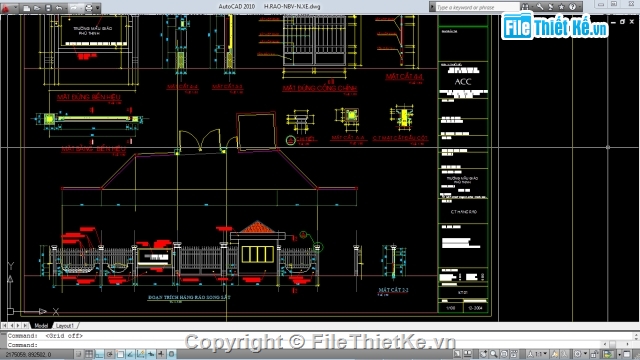This screenshot has height=360, width=640.
Task: Click the Open file icon
Action: (x=37, y=8)
